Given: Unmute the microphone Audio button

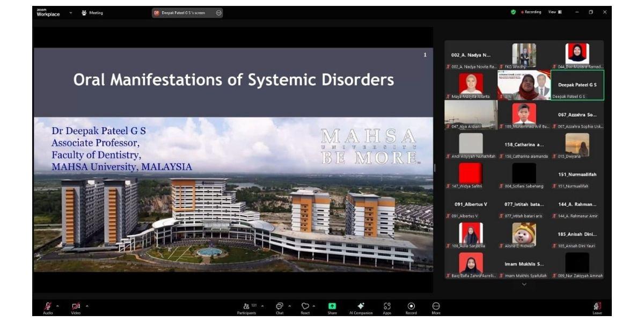Looking at the screenshot, I should coord(48,306).
